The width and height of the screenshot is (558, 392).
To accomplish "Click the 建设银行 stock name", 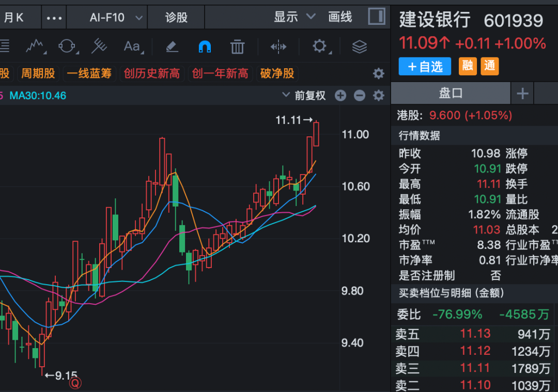I will [435, 19].
